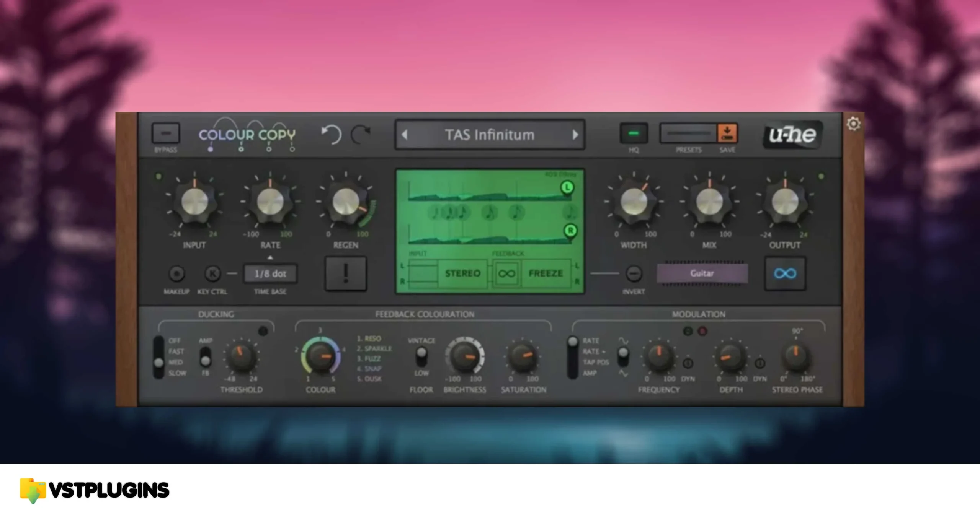980x519 pixels.
Task: Toggle the Depth DYN button
Action: [760, 363]
